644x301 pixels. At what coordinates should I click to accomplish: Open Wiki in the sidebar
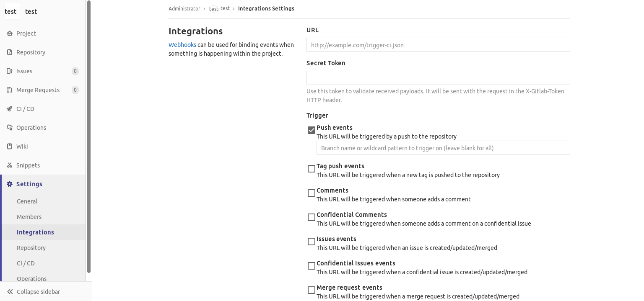[x=43, y=147]
